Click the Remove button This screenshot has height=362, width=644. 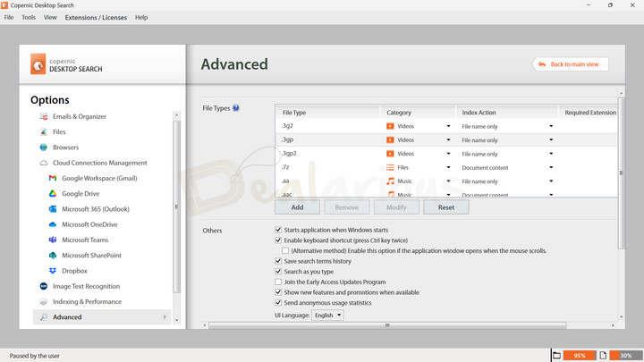point(347,207)
